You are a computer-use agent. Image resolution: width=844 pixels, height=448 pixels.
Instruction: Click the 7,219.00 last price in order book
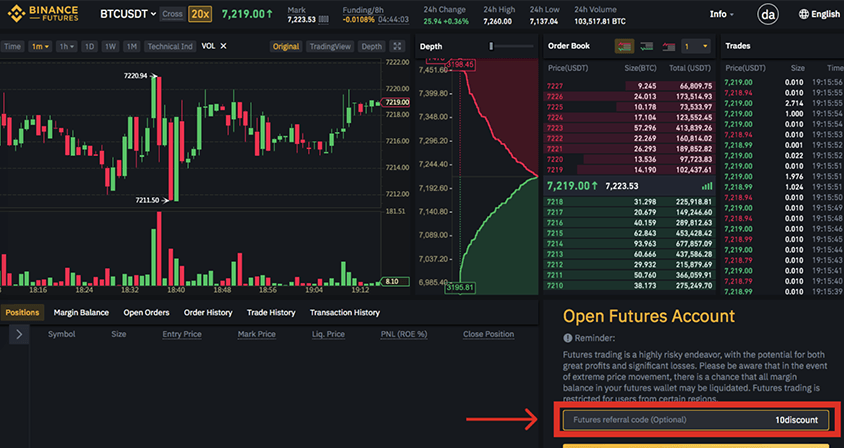[x=572, y=186]
